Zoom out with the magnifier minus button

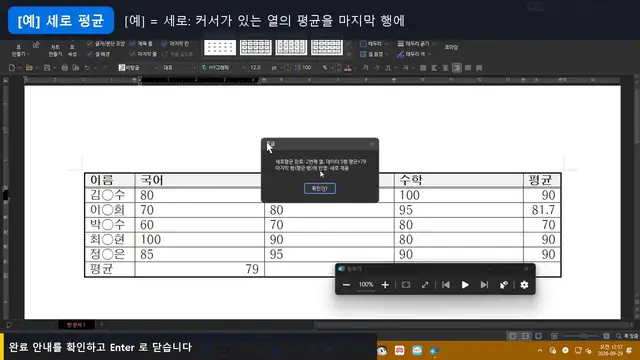pos(346,285)
